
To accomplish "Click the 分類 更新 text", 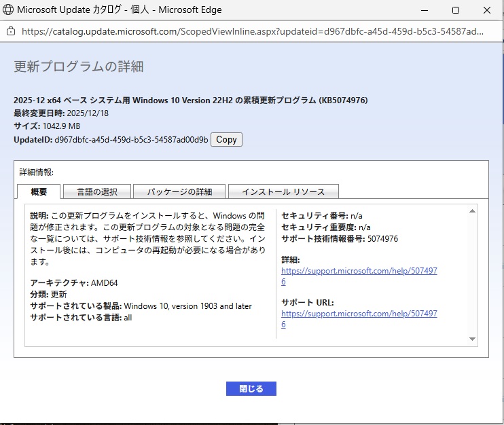I will coord(48,294).
